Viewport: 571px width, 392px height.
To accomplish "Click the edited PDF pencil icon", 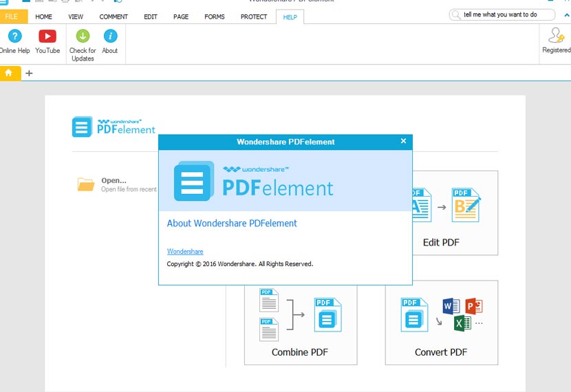I will coord(466,205).
